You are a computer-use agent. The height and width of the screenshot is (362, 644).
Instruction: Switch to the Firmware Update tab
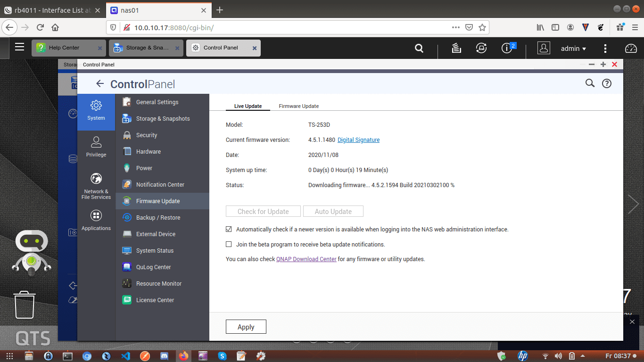pos(299,106)
